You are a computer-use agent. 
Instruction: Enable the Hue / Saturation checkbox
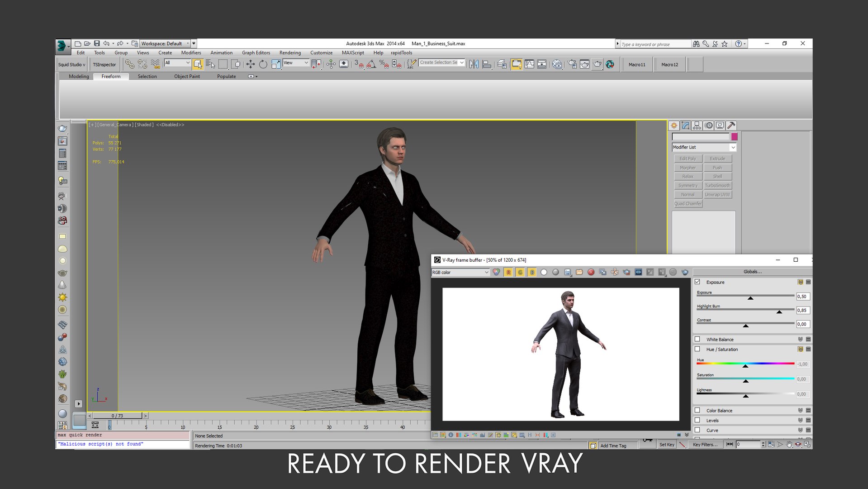(x=697, y=349)
